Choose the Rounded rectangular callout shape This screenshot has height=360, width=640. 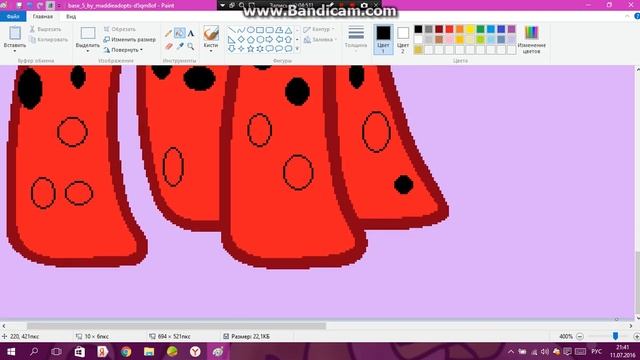(269, 49)
